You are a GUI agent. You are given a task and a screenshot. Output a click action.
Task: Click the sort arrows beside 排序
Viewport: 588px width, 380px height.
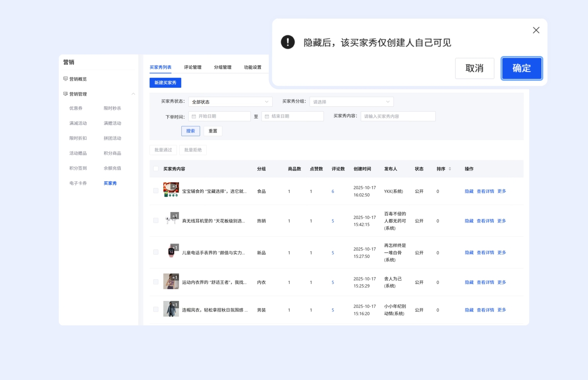(x=449, y=169)
